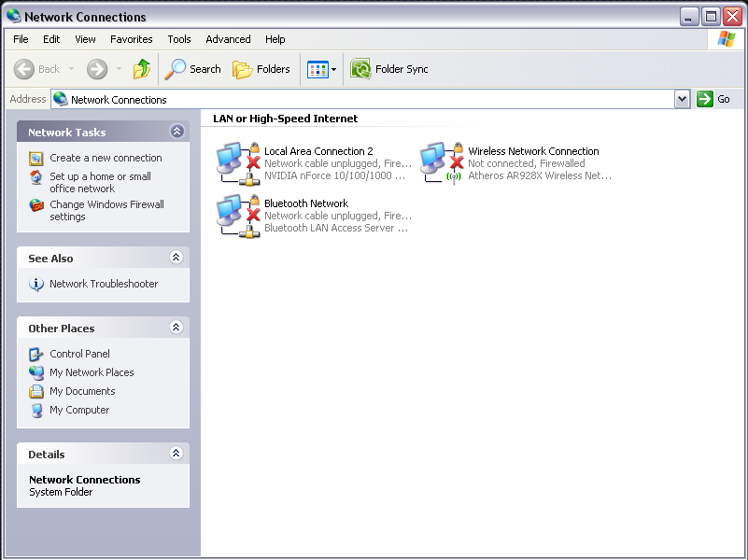Open the Control Panel link
The height and width of the screenshot is (560, 748).
79,354
